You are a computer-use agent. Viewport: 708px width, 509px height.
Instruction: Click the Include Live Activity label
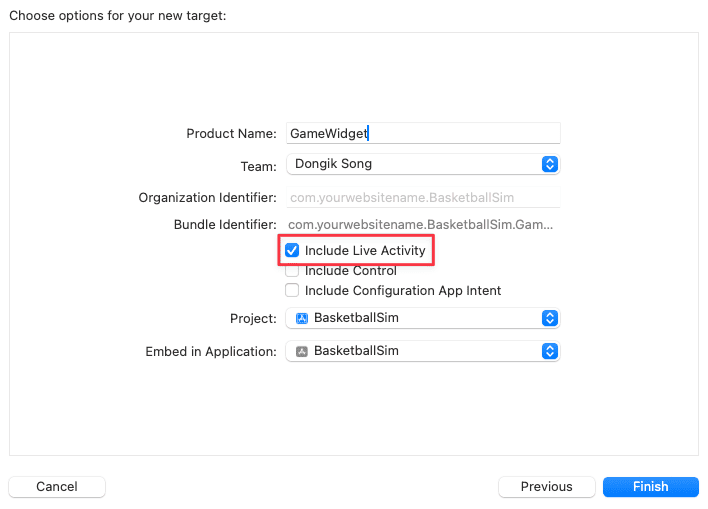365,250
